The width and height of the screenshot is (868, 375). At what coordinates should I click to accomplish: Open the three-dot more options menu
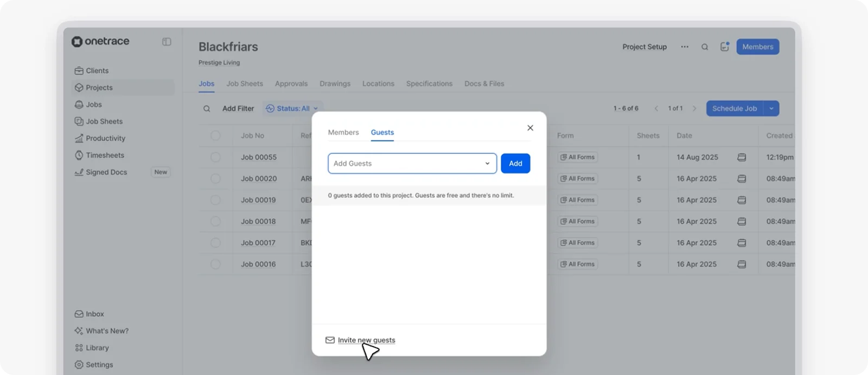click(x=685, y=47)
